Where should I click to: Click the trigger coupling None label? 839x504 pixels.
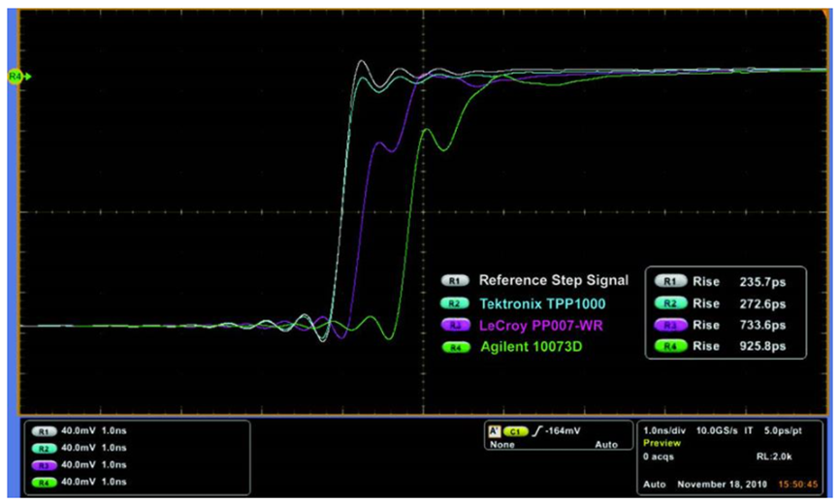pyautogui.click(x=502, y=445)
